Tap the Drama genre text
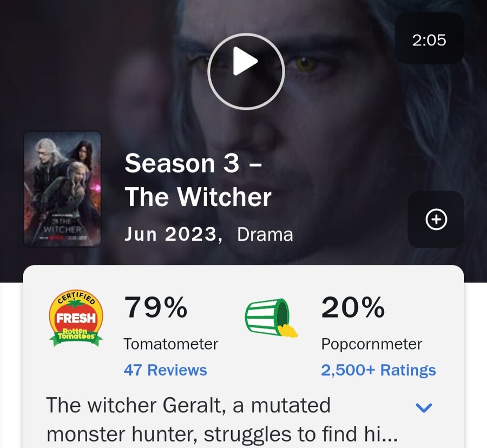This screenshot has width=487, height=448. (x=265, y=235)
